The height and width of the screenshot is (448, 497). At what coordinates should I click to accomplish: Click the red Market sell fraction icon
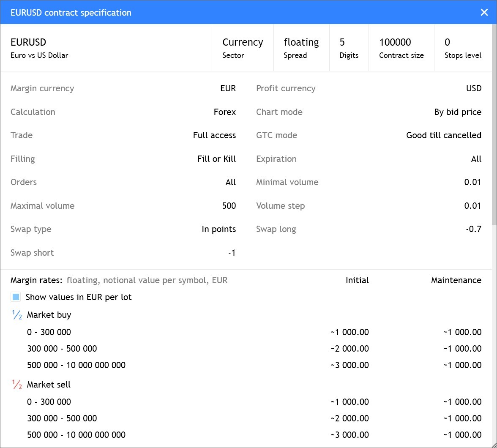click(x=17, y=385)
